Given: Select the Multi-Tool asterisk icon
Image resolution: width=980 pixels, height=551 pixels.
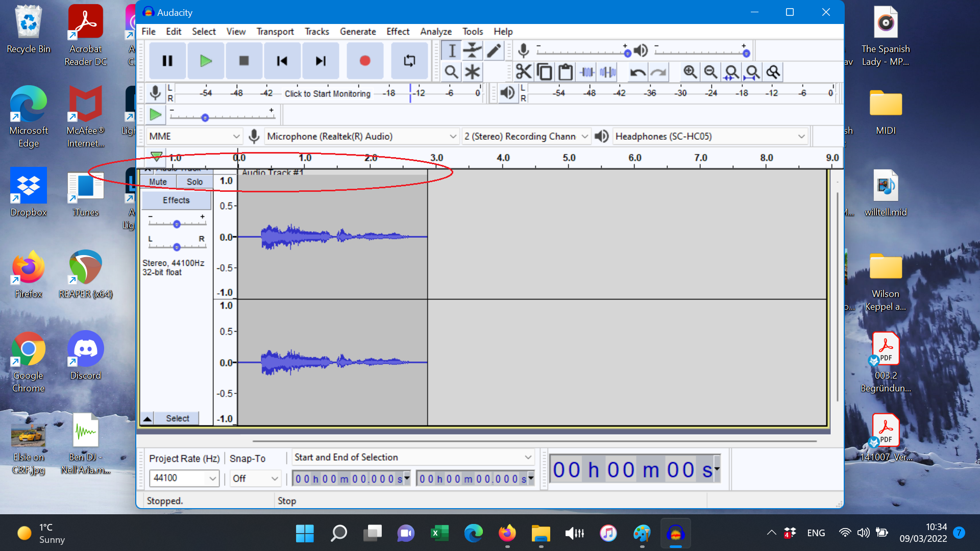Looking at the screenshot, I should point(473,72).
